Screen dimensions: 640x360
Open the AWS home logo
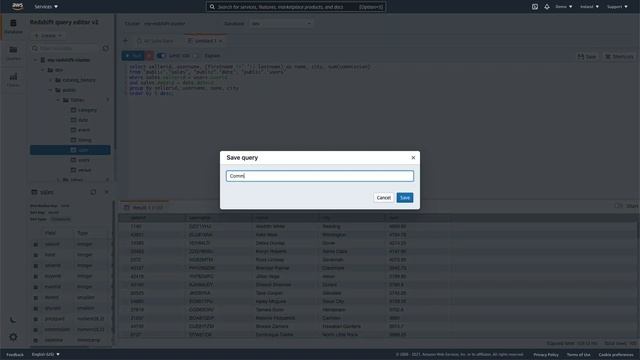(17, 6)
